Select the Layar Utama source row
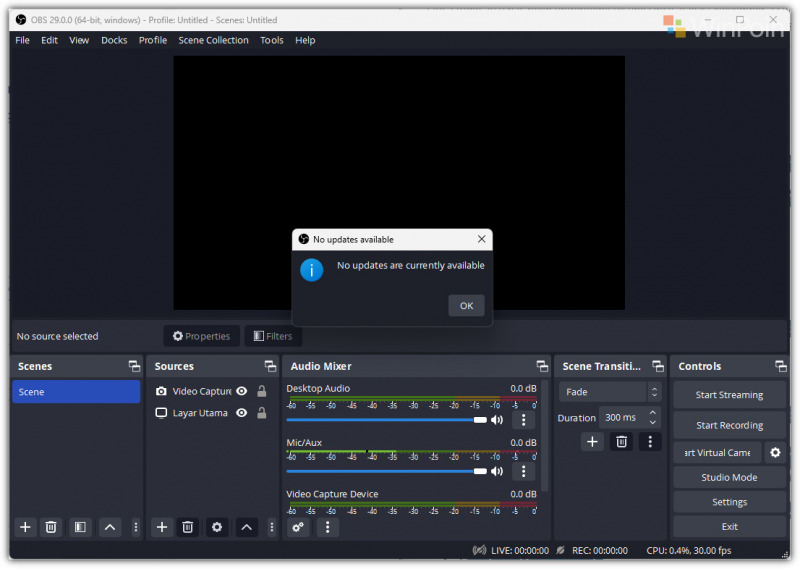Viewport: 800px width, 569px height. [212, 413]
